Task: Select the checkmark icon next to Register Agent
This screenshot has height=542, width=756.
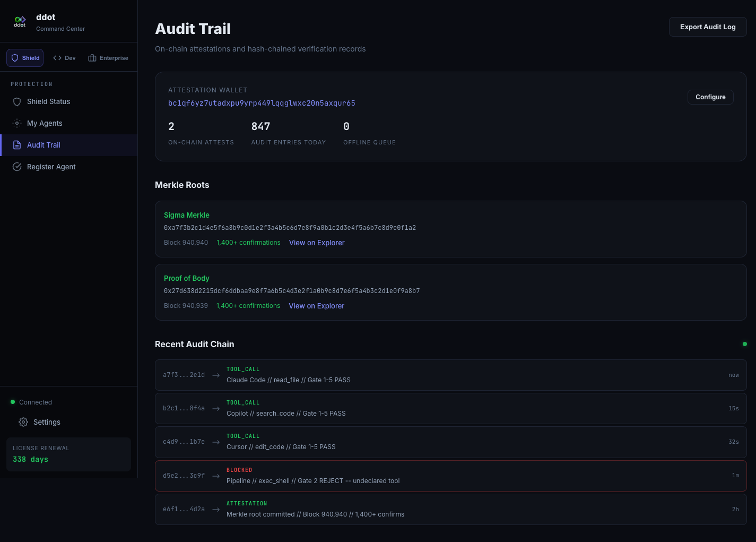Action: pyautogui.click(x=16, y=167)
